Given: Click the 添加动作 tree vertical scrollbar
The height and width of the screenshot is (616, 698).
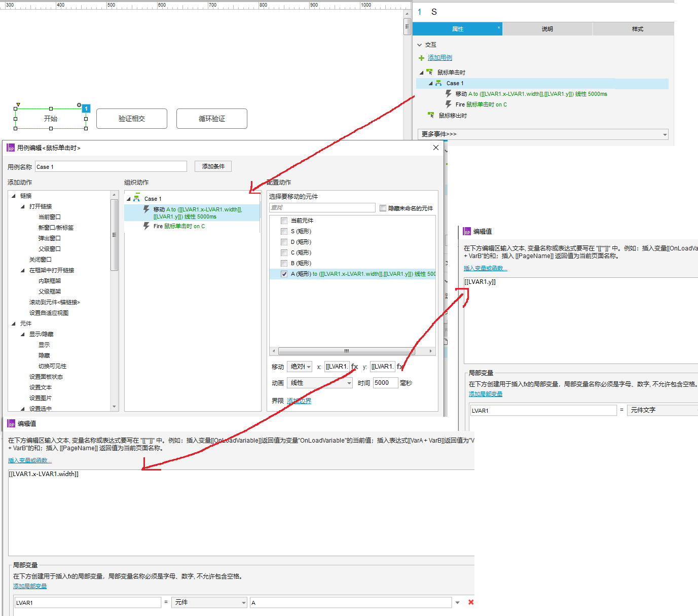Looking at the screenshot, I should pos(114,236).
